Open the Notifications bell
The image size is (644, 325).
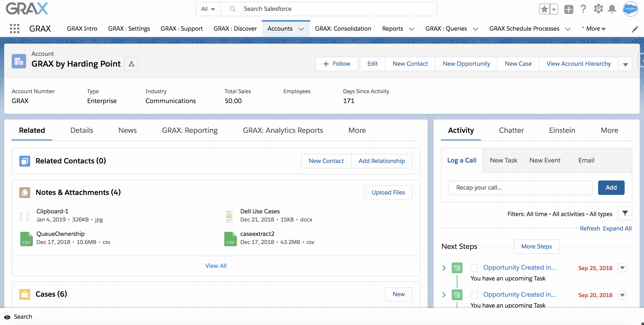612,9
